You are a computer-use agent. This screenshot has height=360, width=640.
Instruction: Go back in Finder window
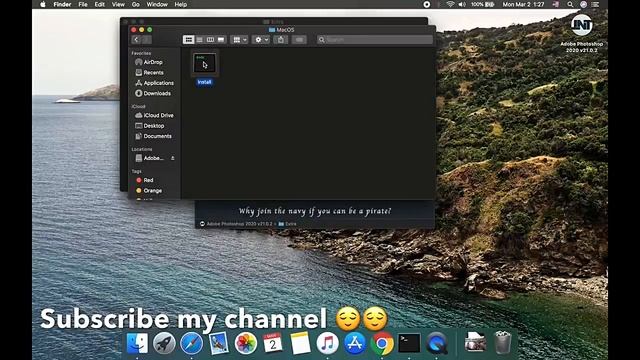coord(136,40)
